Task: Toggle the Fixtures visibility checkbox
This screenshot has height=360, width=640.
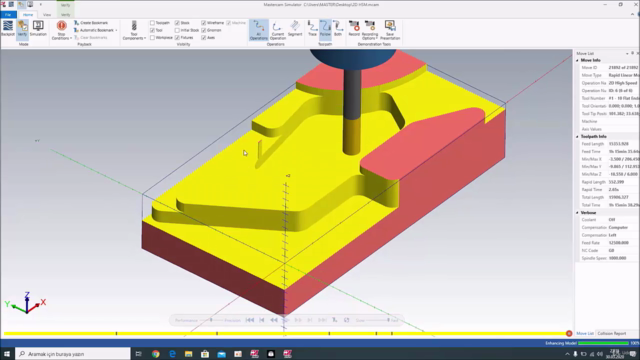Action: click(x=177, y=38)
